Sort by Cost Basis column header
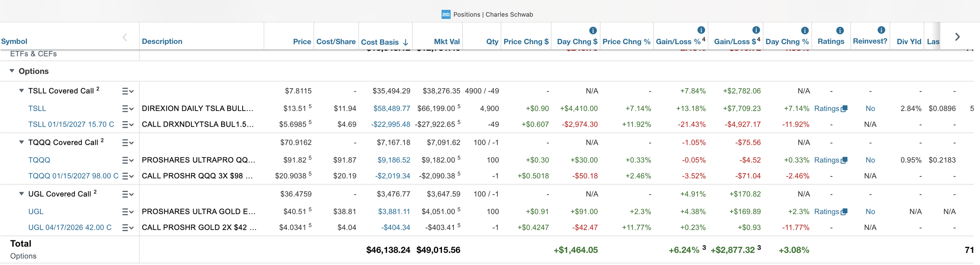Screen dimensions: 980x265 click(379, 42)
